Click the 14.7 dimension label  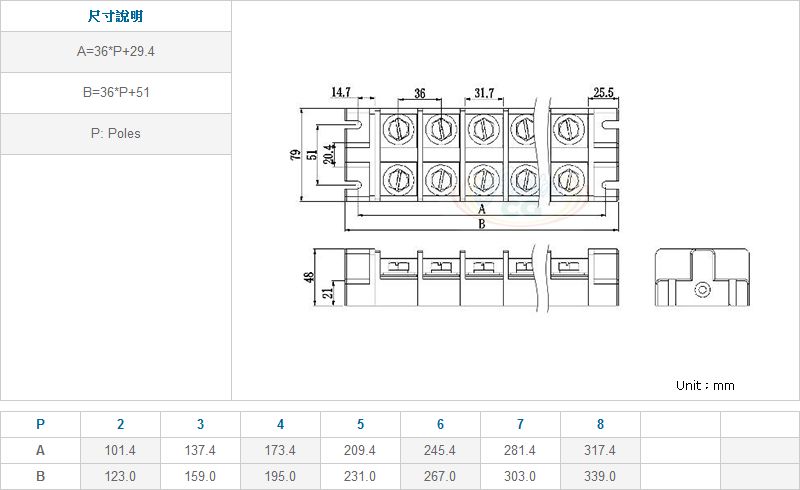pyautogui.click(x=341, y=92)
